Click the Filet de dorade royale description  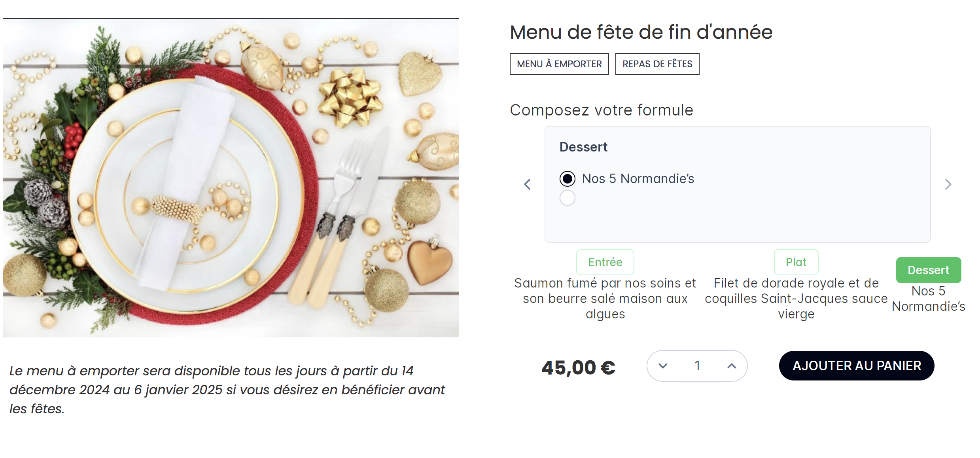(796, 299)
